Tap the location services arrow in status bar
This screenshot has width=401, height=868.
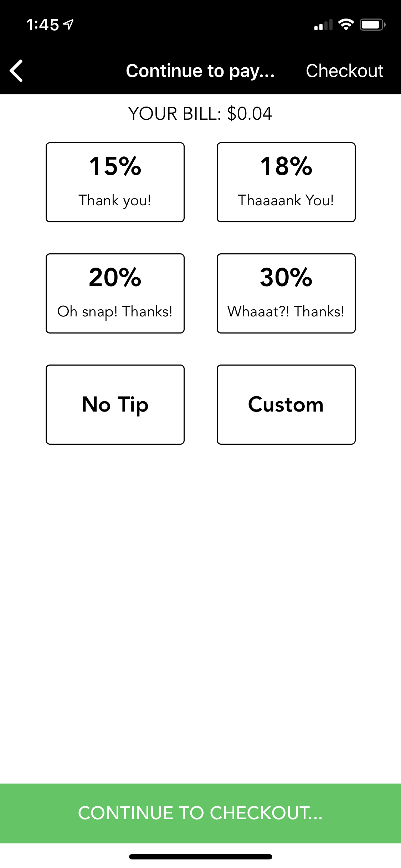[68, 24]
